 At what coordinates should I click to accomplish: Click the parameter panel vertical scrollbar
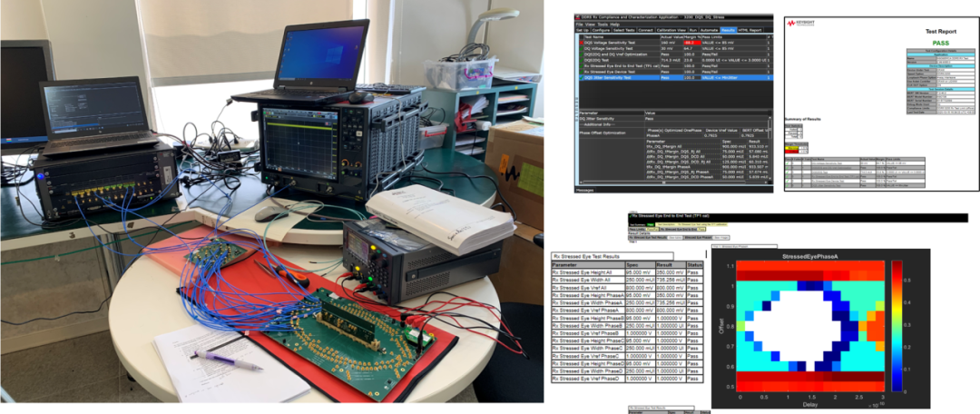tap(769, 148)
